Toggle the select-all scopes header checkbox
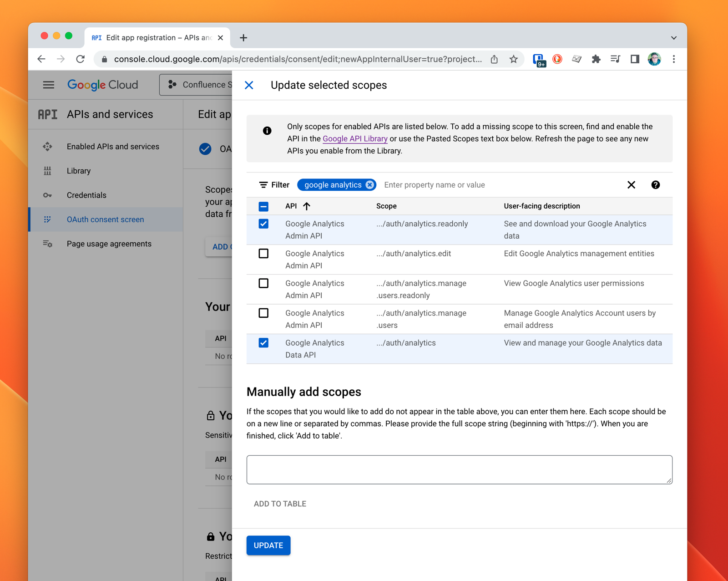The height and width of the screenshot is (581, 728). tap(263, 206)
